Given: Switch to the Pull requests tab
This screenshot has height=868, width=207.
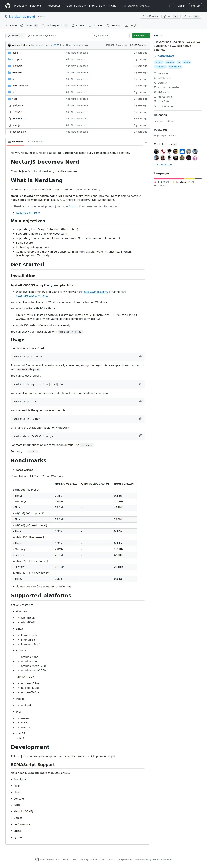Looking at the screenshot, I should [x=55, y=25].
